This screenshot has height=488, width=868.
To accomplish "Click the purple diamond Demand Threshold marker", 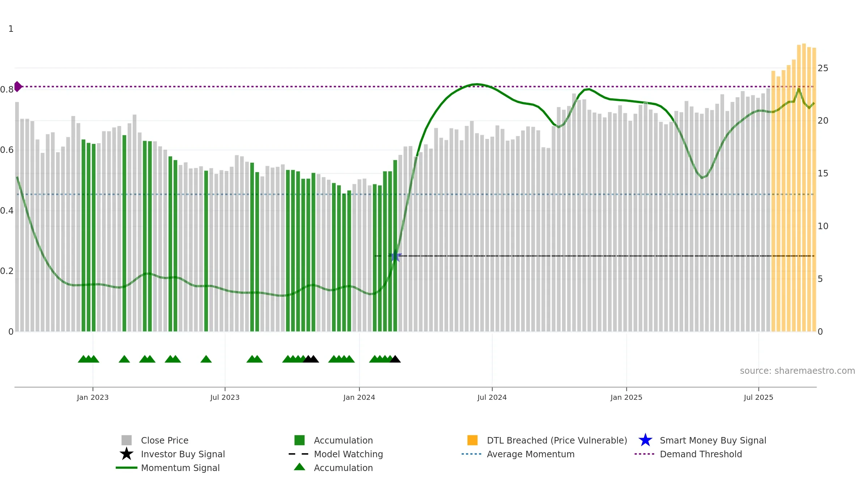I will click(x=18, y=87).
